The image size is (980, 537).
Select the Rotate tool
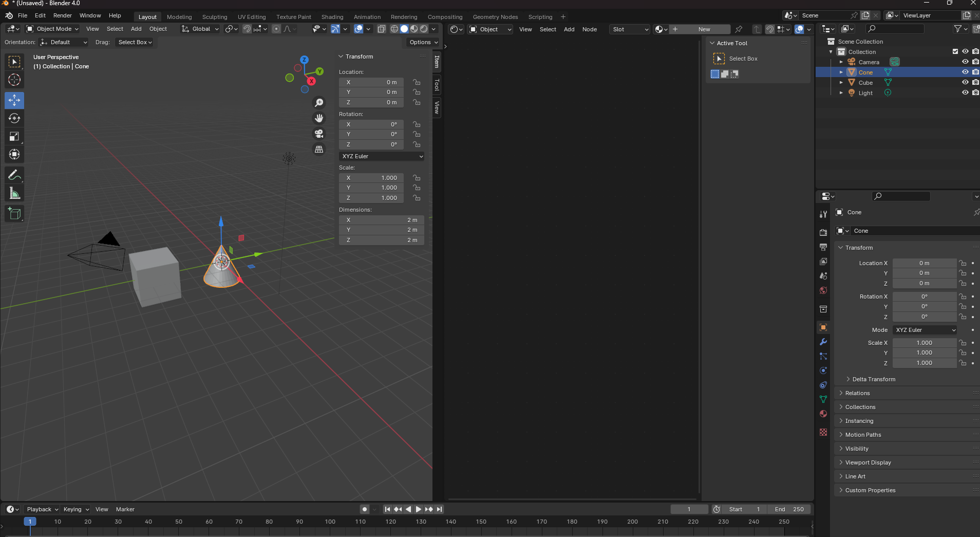[14, 119]
